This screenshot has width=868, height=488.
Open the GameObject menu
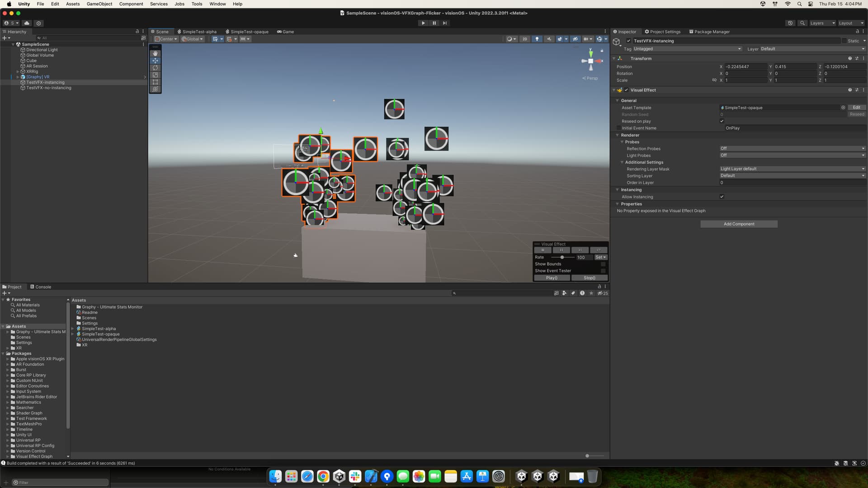click(x=99, y=4)
